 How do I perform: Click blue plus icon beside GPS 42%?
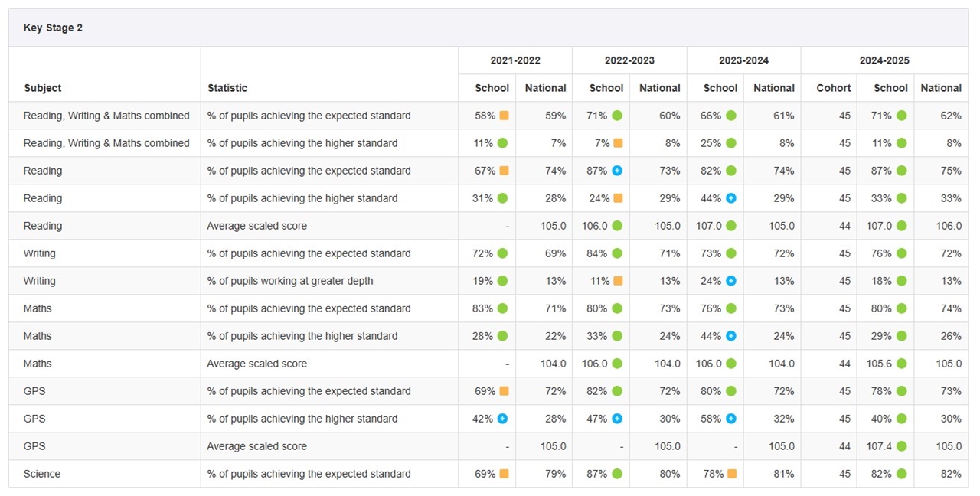coord(502,419)
